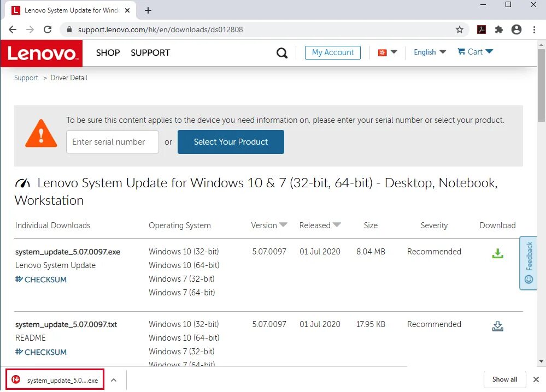Viewport: 546px width, 392px height.
Task: Open the Chrome three-dot menu
Action: (x=534, y=29)
